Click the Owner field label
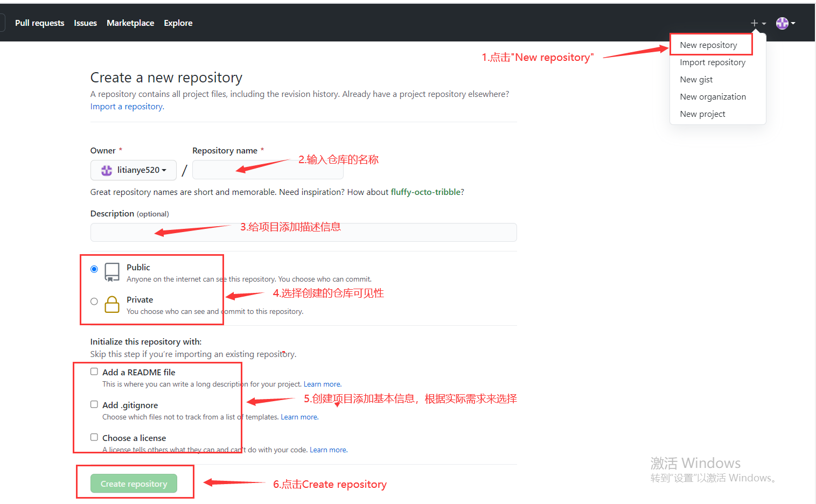Viewport: 816px width, 504px height. pos(103,151)
